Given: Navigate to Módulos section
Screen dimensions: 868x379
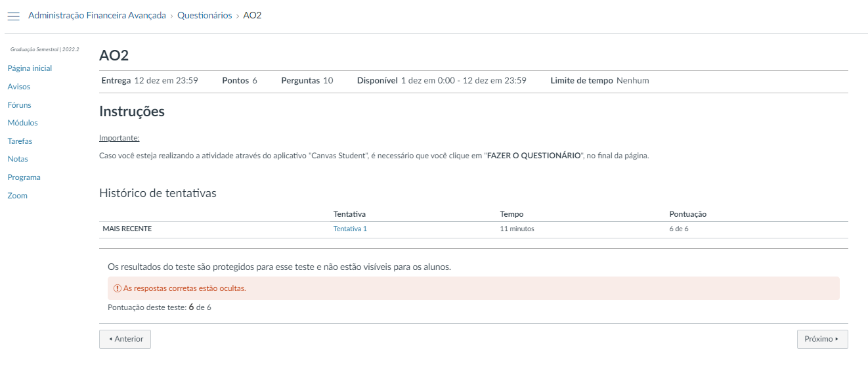Looking at the screenshot, I should tap(22, 123).
